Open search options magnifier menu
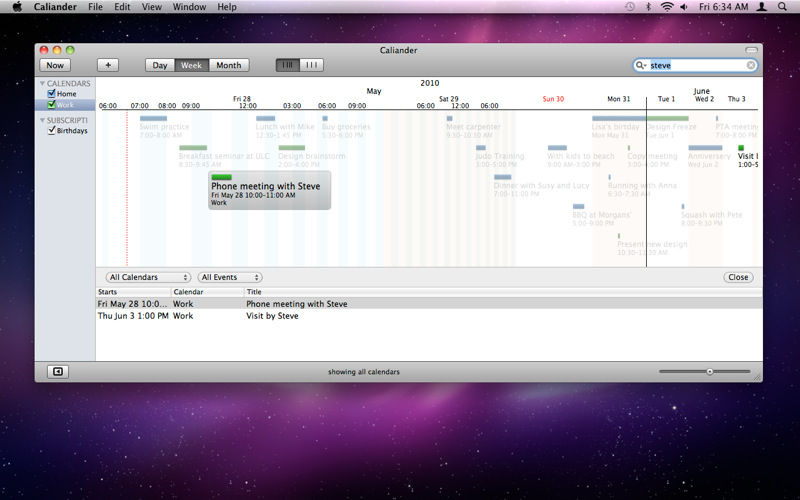 tap(640, 65)
